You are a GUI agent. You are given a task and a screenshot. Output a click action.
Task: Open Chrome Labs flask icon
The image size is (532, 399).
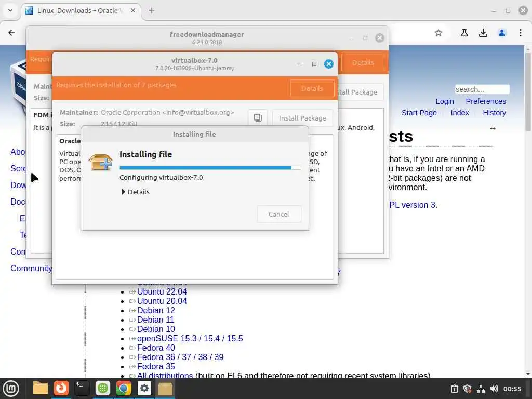[464, 33]
